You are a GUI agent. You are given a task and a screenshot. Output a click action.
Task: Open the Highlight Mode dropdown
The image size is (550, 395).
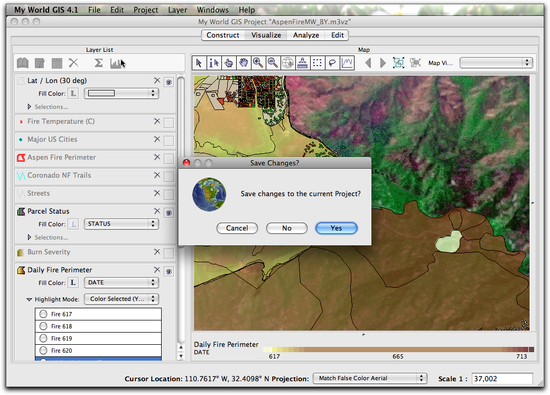(x=121, y=299)
